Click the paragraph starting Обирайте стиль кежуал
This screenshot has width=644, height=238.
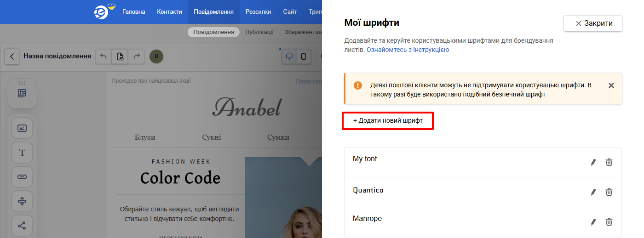(179, 214)
